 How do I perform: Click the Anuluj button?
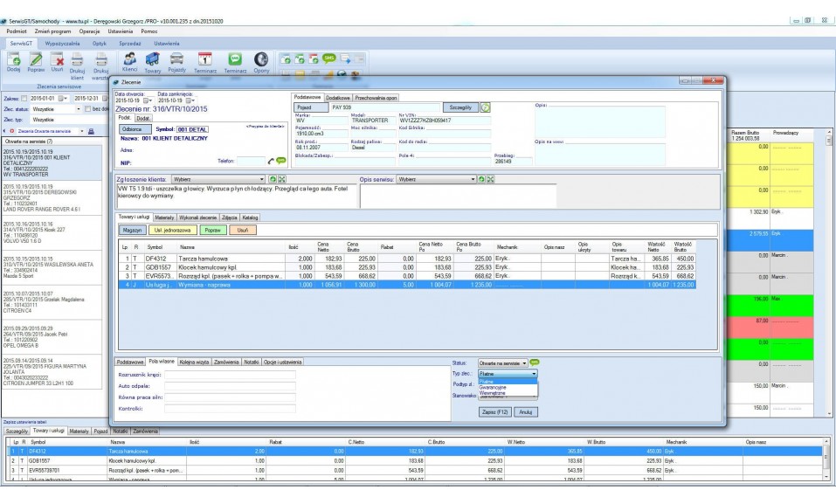point(525,411)
